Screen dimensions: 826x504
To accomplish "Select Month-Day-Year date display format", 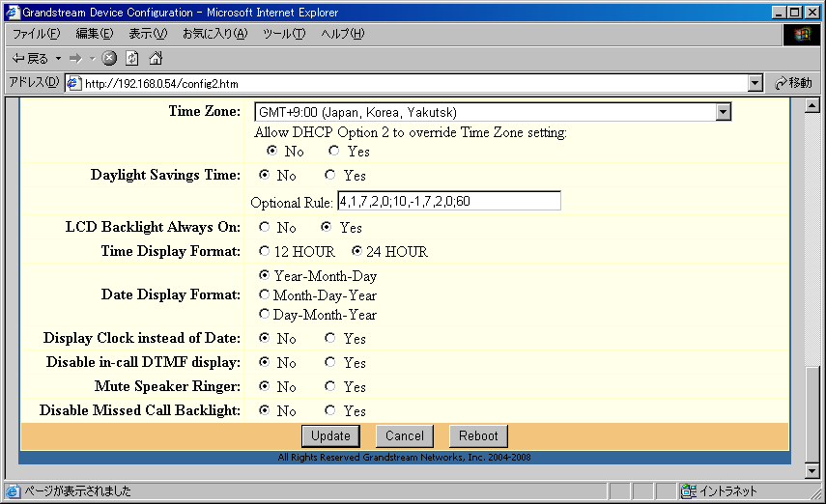I will 265,295.
